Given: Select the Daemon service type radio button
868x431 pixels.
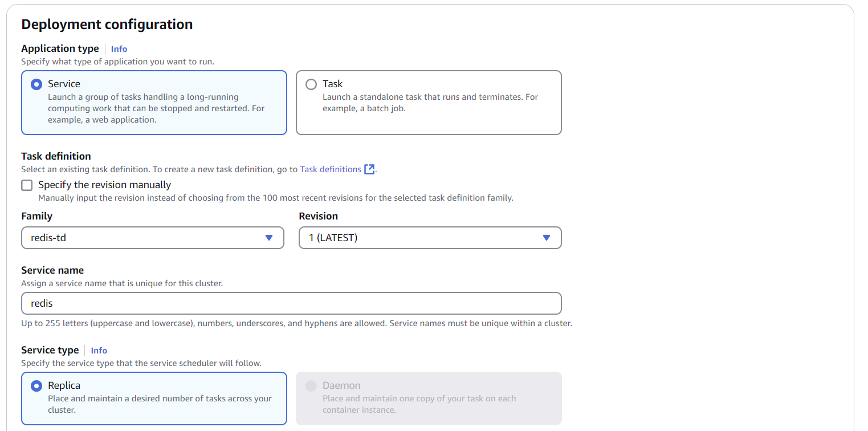Looking at the screenshot, I should [311, 386].
